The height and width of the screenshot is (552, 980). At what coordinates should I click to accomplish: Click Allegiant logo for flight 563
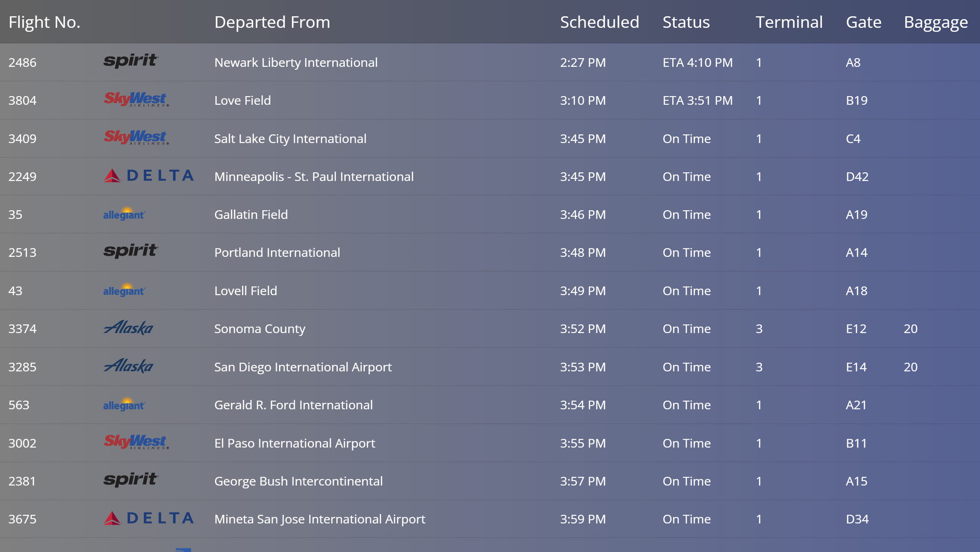(124, 404)
